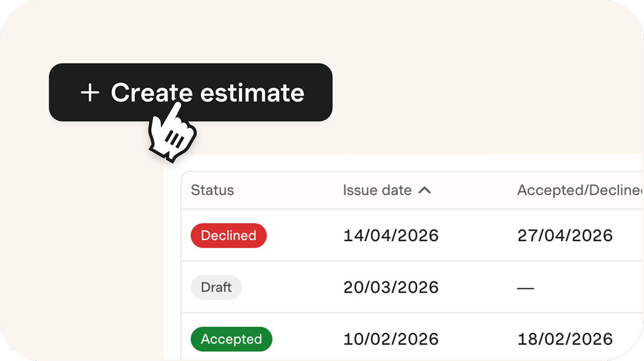Screen dimensions: 644x361
Task: Click the 18/02/2026 accepted date
Action: [x=565, y=339]
